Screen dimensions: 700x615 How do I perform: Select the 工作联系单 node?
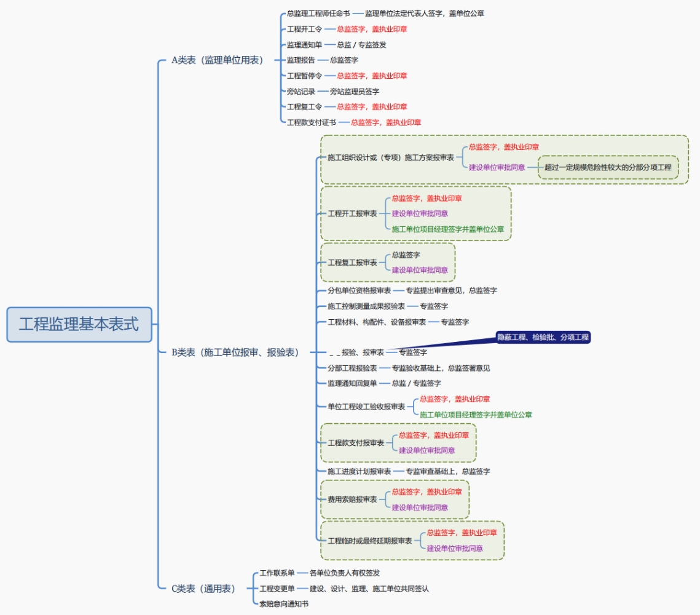pos(277,573)
